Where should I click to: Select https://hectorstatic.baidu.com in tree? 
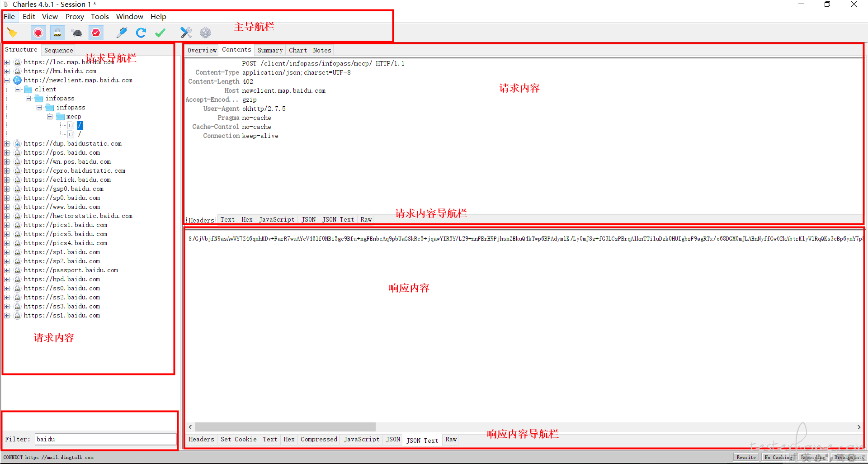click(78, 216)
